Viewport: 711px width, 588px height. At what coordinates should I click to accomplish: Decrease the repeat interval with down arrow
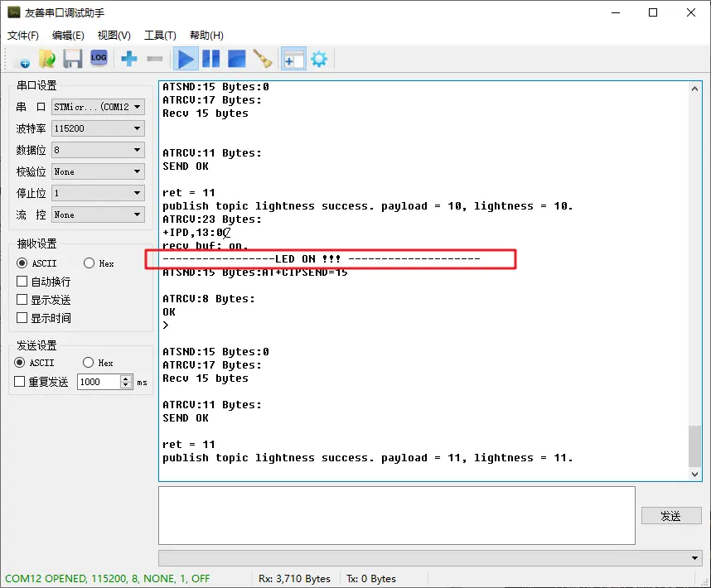(x=126, y=385)
